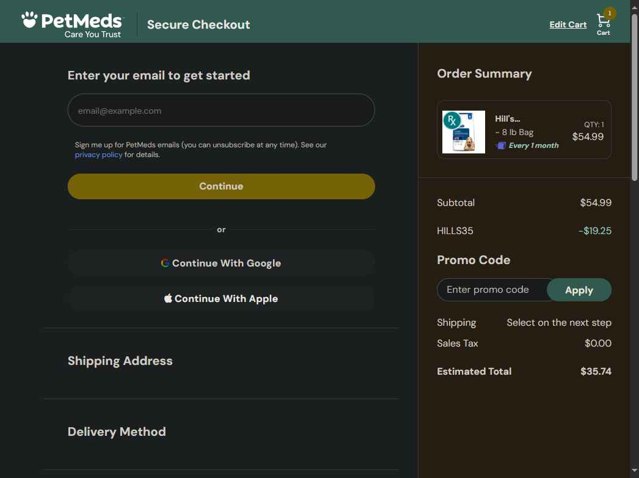Screen dimensions: 639x478
Task: Click the Shipping Address section heading
Action: pyautogui.click(x=120, y=361)
